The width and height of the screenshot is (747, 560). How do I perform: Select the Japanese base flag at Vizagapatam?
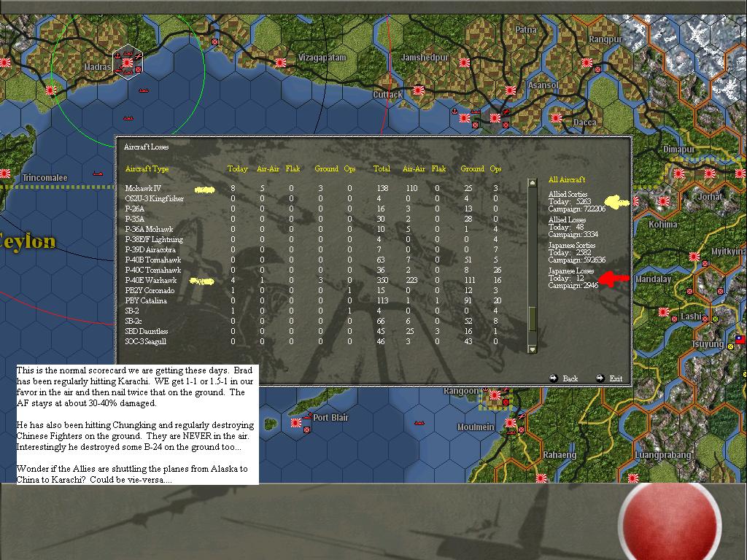coord(281,63)
